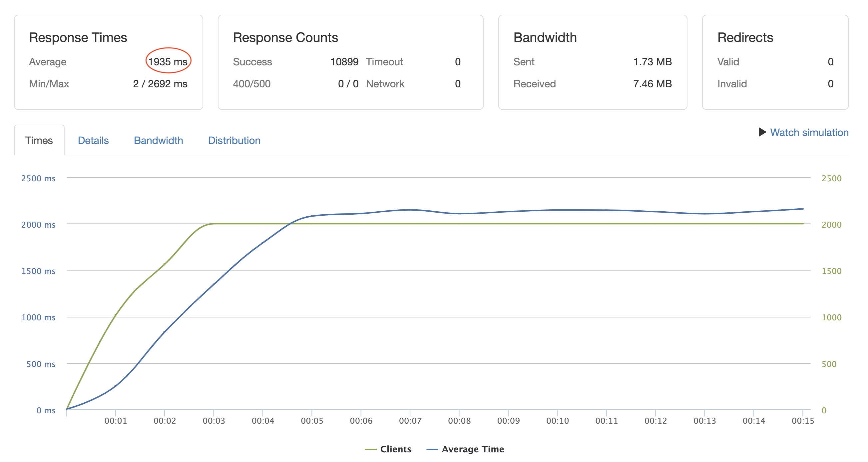Image resolution: width=868 pixels, height=462 pixels.
Task: Switch to the Details tab
Action: point(93,140)
